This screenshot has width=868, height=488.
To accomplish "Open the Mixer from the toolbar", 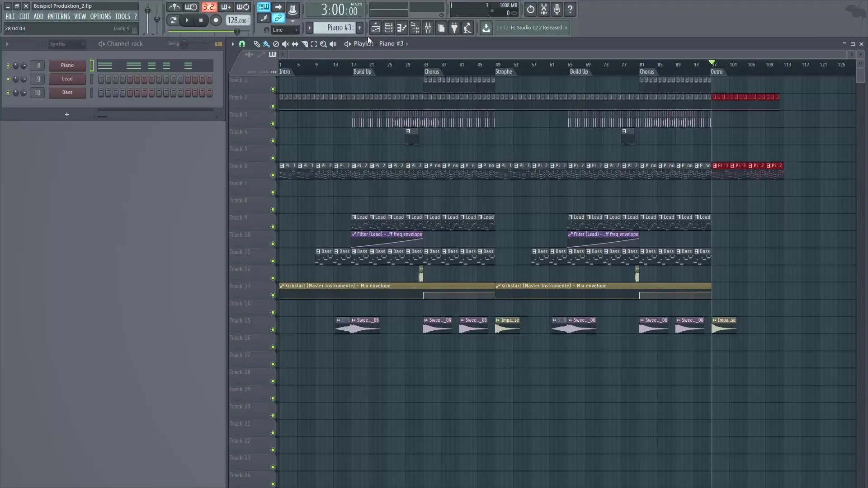I will click(428, 28).
